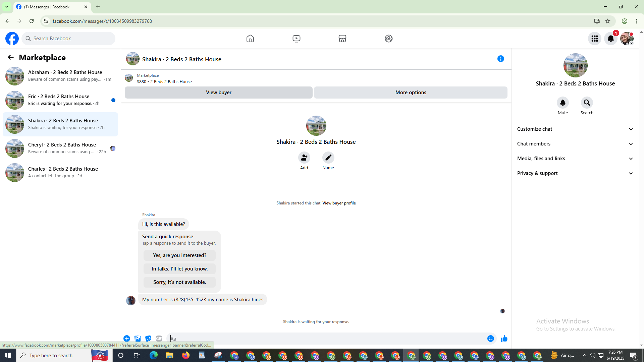Expand the Customize chat section

(576, 129)
